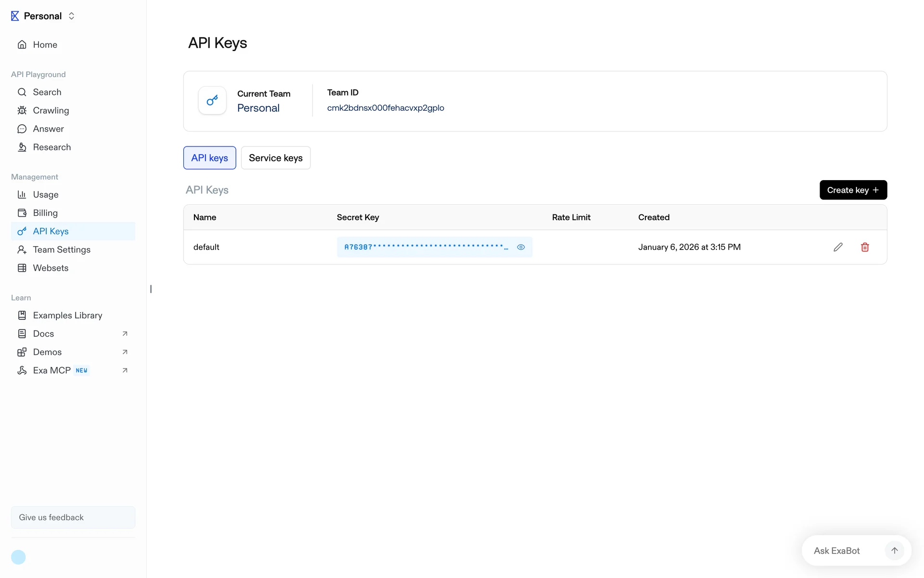924x578 pixels.
Task: Open Team Settings page
Action: (x=62, y=250)
